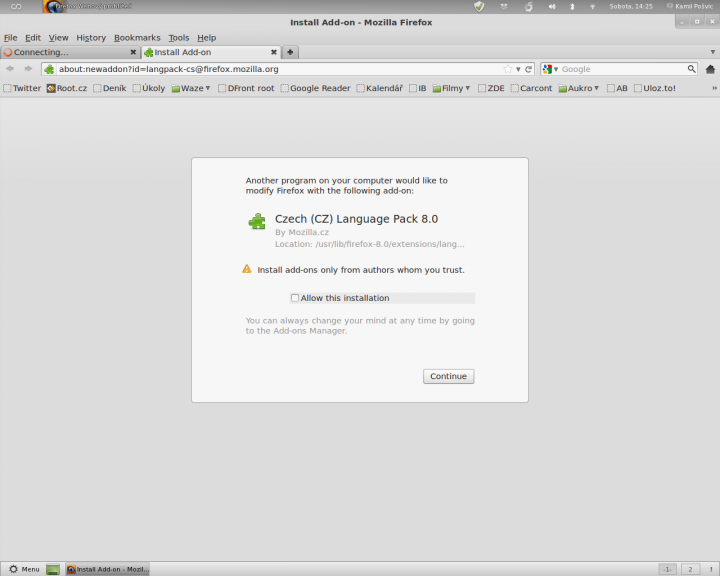Open the volume speaker tray icon
Screen dimensions: 720x576
(x=552, y=6)
